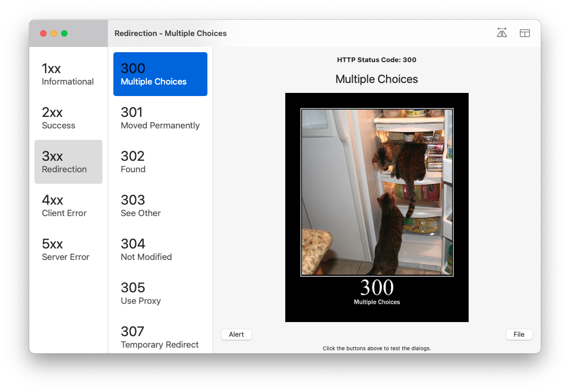Select 307 Temporary Redirect in list
The height and width of the screenshot is (392, 570).
[x=160, y=337]
